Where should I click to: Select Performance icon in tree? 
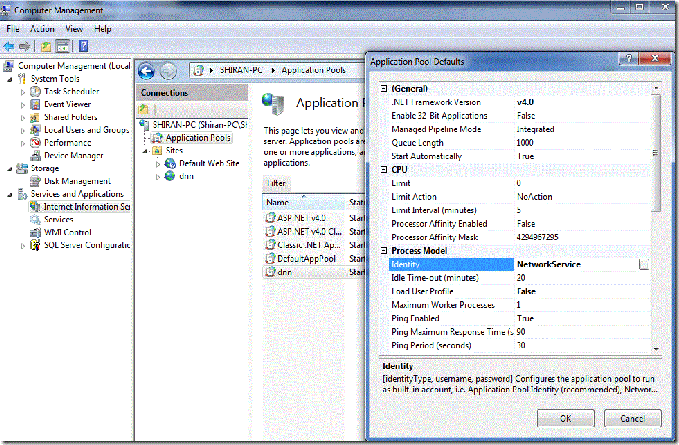click(36, 142)
